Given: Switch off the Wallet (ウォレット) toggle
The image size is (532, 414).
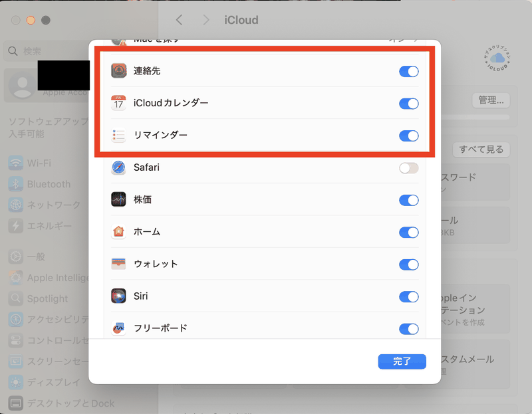Looking at the screenshot, I should click(409, 264).
